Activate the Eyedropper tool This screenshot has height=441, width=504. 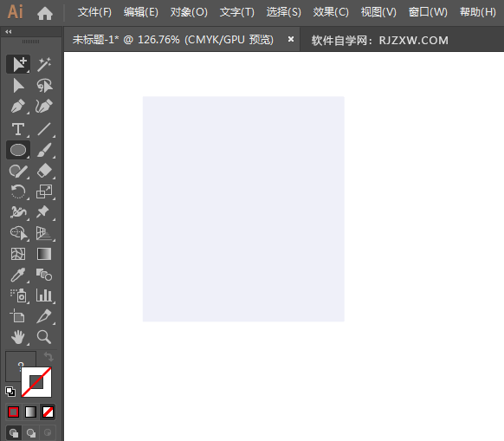18,276
